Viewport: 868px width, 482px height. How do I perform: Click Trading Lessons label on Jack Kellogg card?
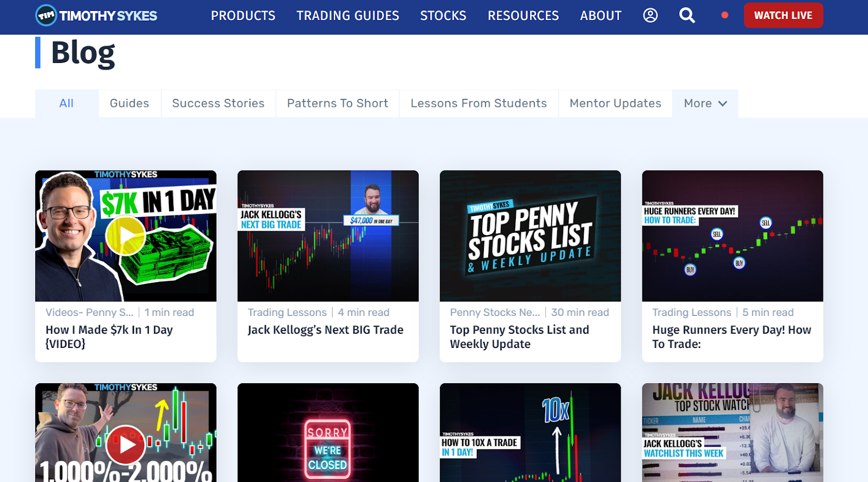pyautogui.click(x=287, y=312)
